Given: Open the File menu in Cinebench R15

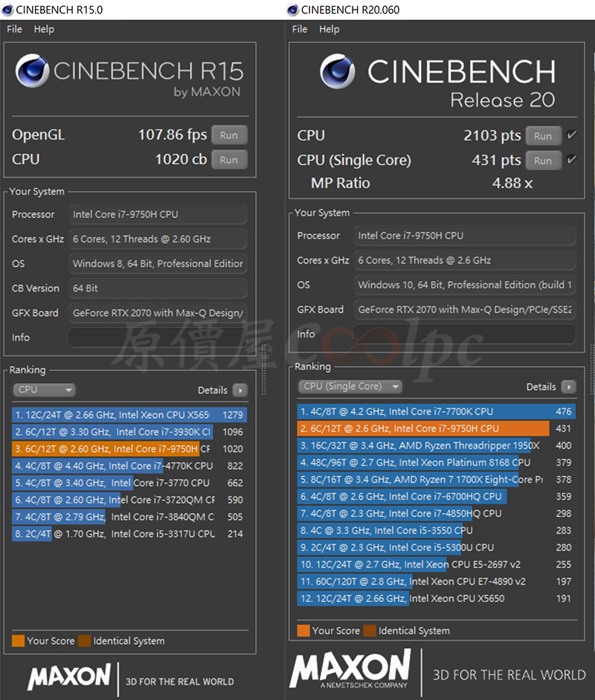Looking at the screenshot, I should (x=14, y=29).
